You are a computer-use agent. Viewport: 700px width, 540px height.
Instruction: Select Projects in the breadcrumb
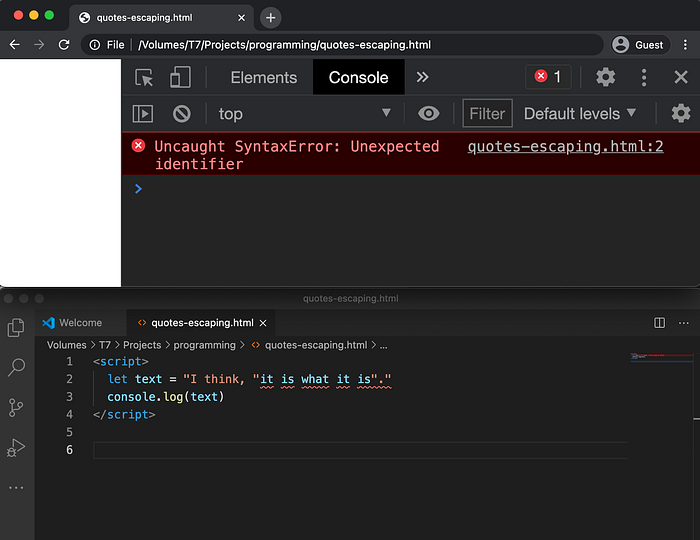pos(142,345)
